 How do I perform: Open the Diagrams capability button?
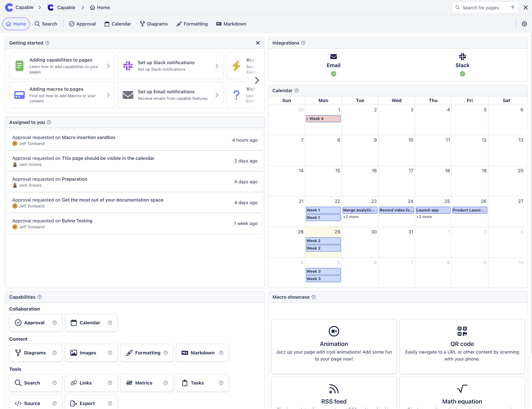pyautogui.click(x=36, y=353)
